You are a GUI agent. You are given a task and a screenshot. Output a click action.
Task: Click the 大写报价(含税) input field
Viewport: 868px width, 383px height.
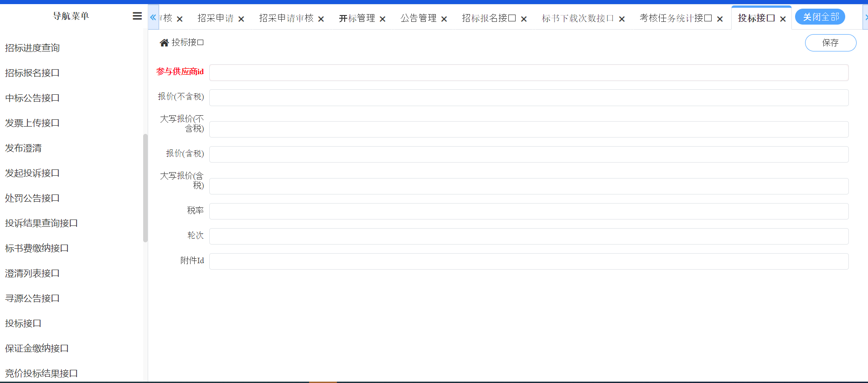(529, 186)
